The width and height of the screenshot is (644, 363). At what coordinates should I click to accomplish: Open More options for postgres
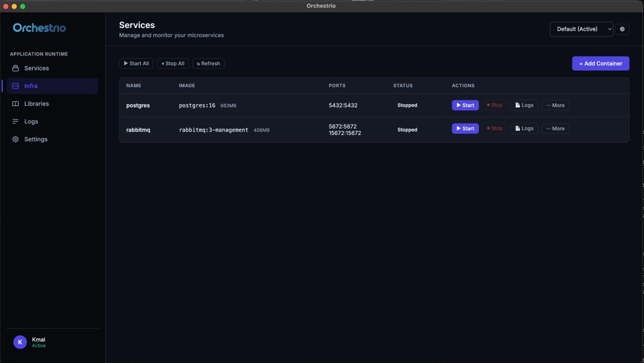555,105
